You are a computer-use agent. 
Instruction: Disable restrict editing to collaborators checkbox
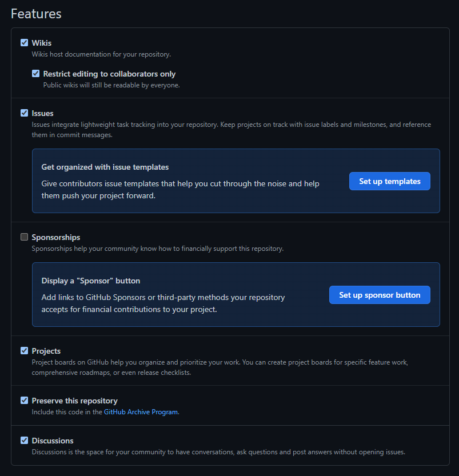[36, 74]
